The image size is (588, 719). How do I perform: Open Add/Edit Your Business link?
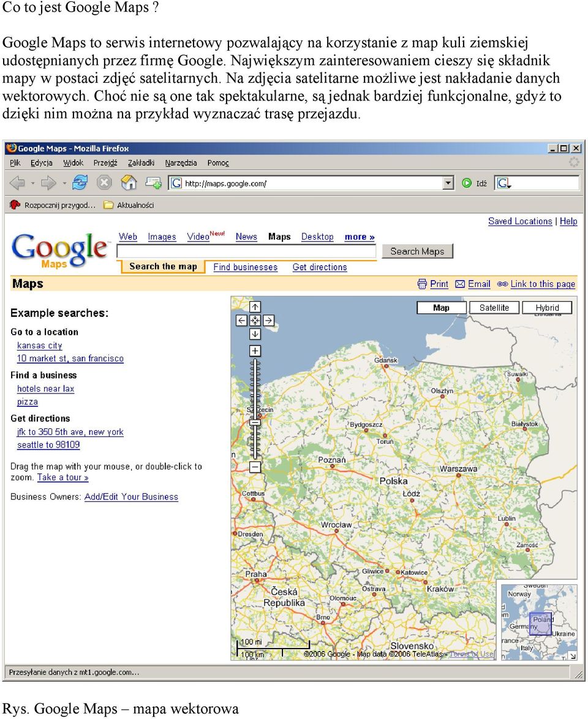tap(131, 496)
